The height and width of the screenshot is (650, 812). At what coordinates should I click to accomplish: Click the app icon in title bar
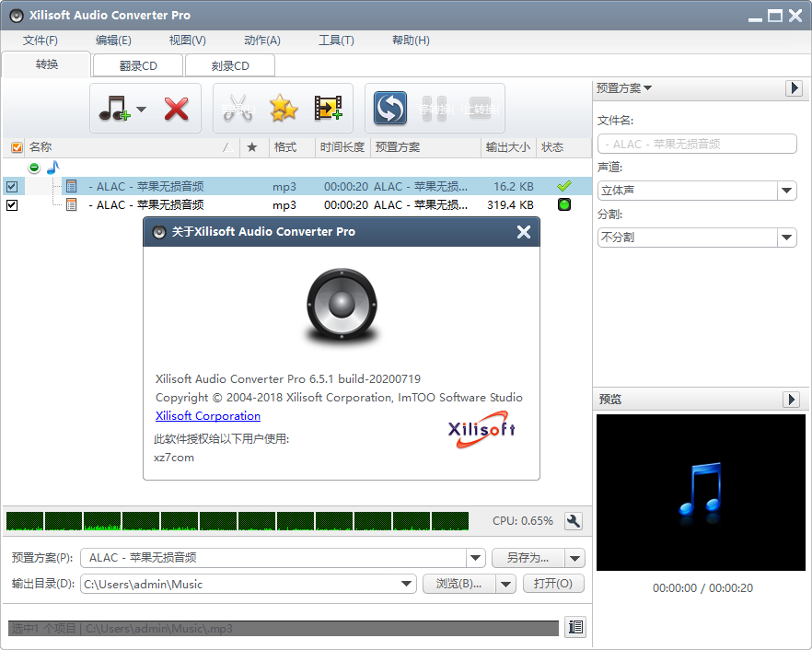[17, 16]
